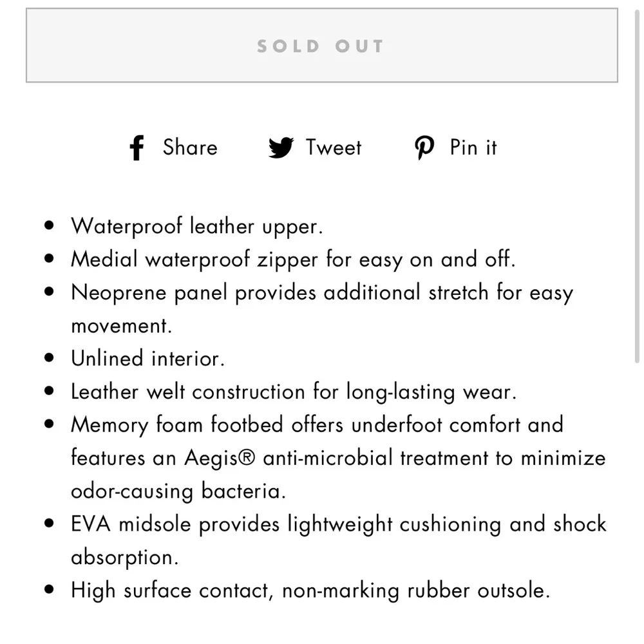The image size is (644, 644).
Task: Click the Waterproof leather upper bullet text
Action: (x=196, y=227)
